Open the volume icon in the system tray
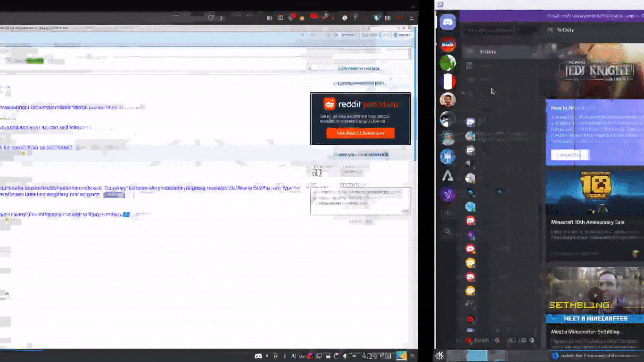 click(x=345, y=356)
